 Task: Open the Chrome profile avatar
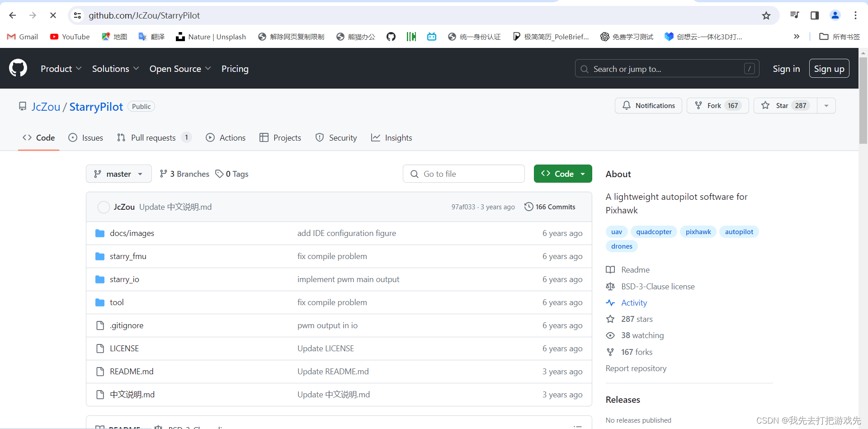click(x=835, y=15)
